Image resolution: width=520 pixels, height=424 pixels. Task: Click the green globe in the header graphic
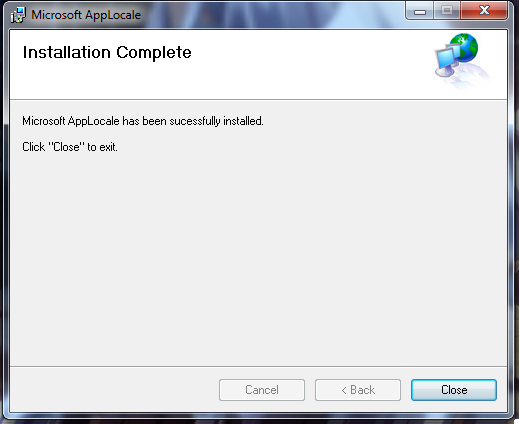pos(465,47)
